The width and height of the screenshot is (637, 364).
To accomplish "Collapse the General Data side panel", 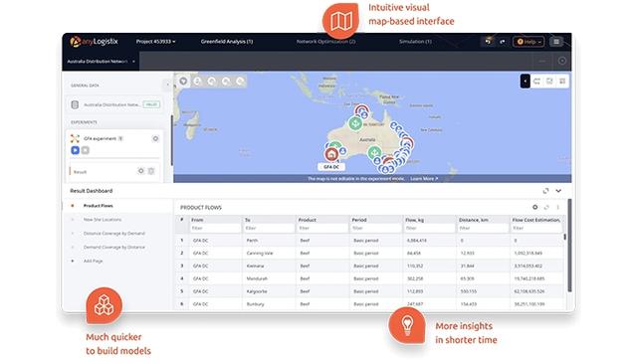I will coord(167,85).
